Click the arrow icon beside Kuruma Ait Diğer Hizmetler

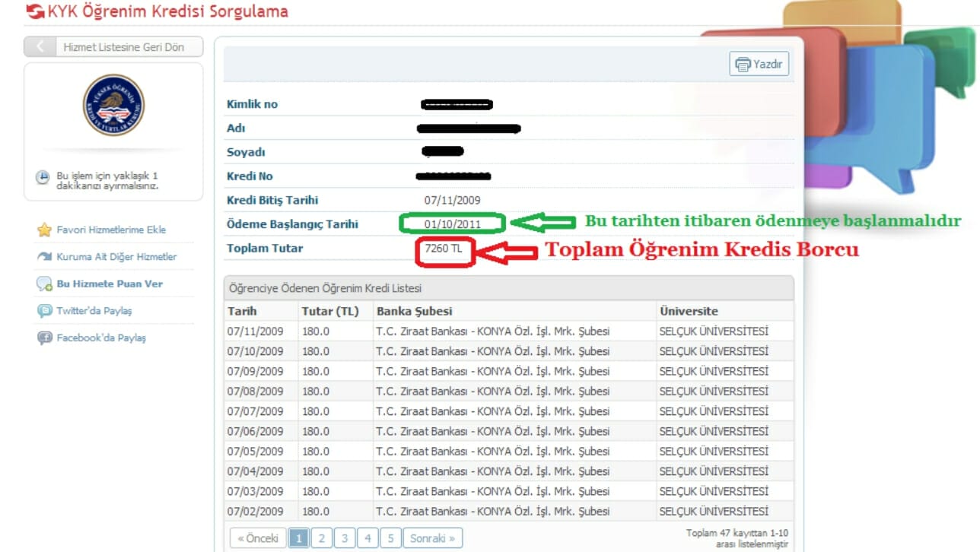[45, 257]
